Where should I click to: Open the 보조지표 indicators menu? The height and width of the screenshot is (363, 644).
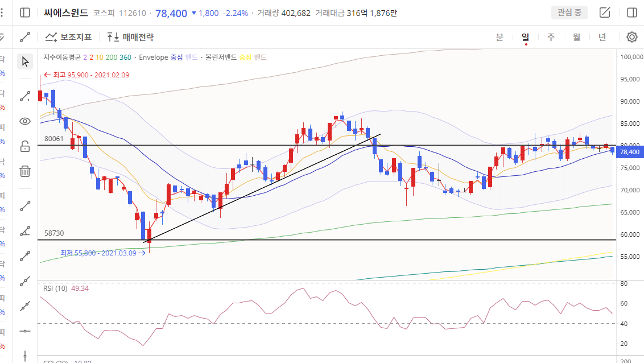coord(68,37)
